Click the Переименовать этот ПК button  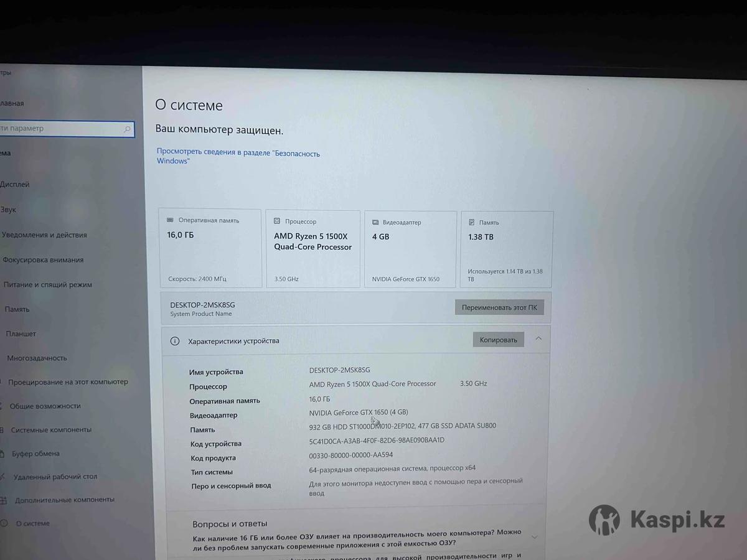point(499,307)
